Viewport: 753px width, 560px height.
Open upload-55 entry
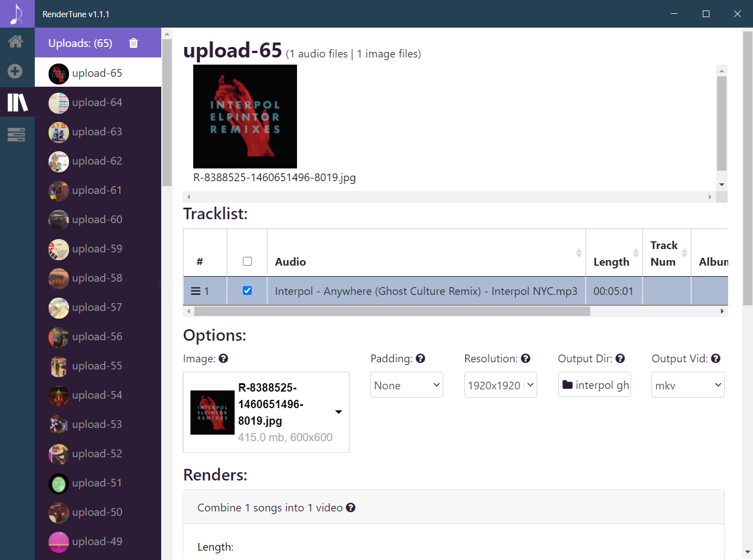click(x=98, y=366)
